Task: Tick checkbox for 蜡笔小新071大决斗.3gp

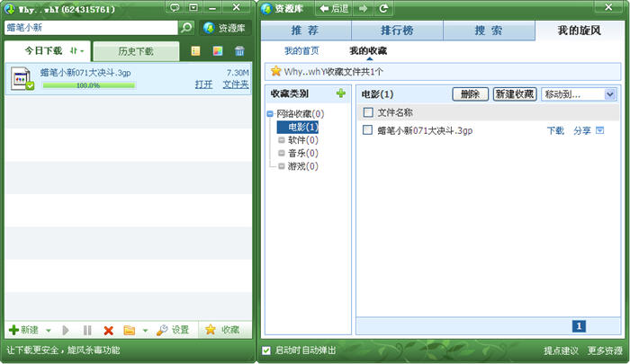Action: click(367, 130)
